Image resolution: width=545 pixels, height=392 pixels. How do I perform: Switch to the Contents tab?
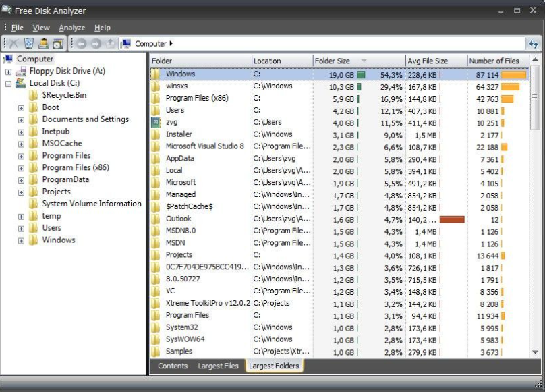pos(173,366)
